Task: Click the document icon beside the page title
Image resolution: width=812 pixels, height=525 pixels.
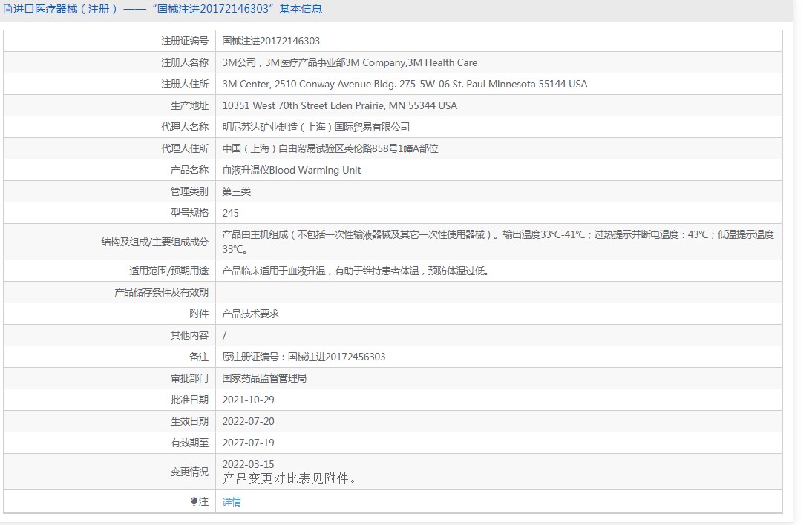Action: pos(7,9)
